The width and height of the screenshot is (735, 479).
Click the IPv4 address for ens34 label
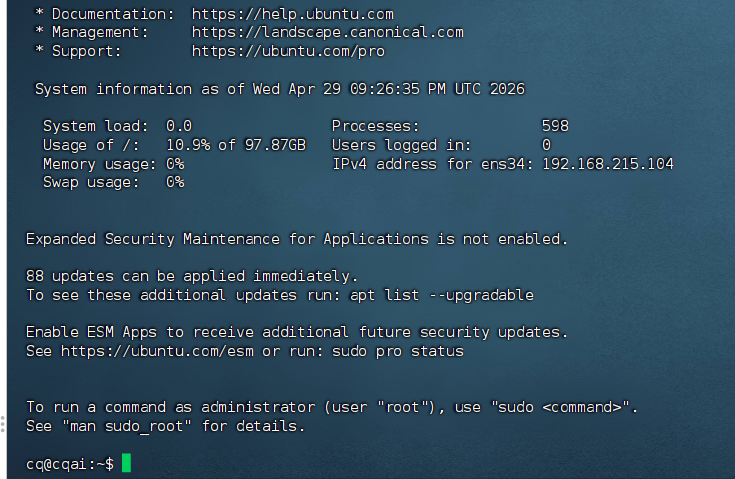click(433, 164)
